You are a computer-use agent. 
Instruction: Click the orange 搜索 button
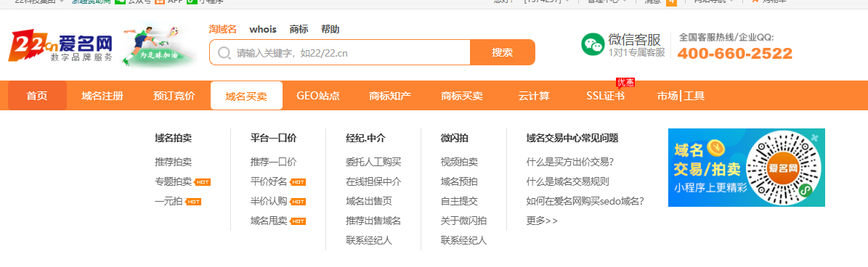(x=503, y=52)
